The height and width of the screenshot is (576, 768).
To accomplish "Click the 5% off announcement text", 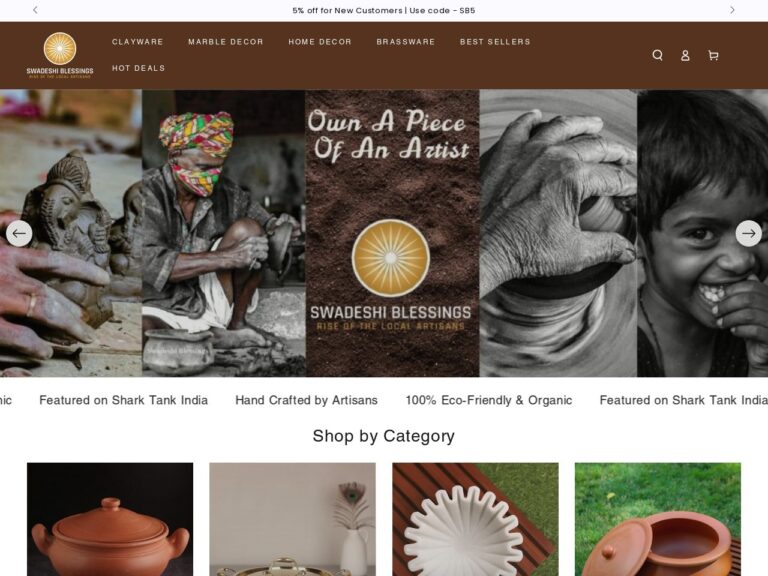I will [x=384, y=10].
